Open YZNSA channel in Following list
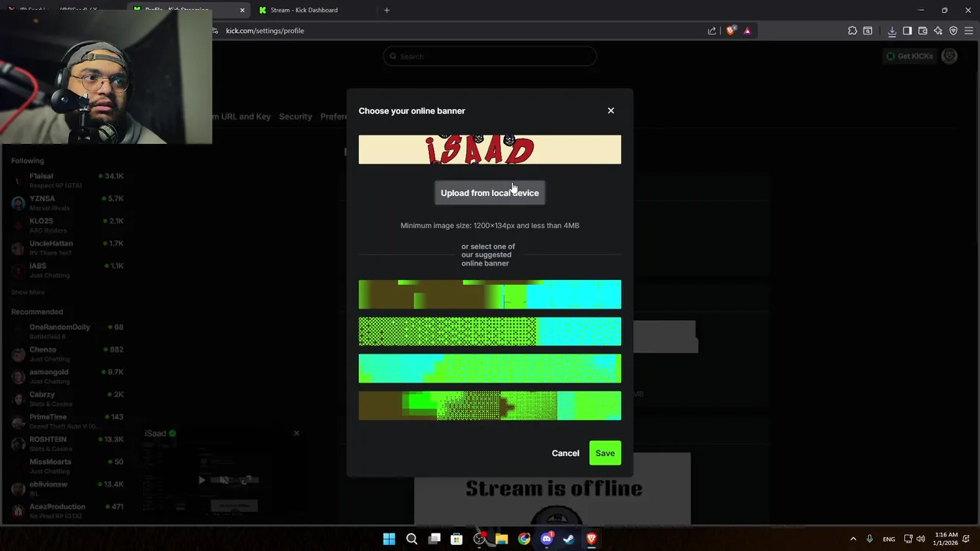This screenshot has height=551, width=980. 67,203
